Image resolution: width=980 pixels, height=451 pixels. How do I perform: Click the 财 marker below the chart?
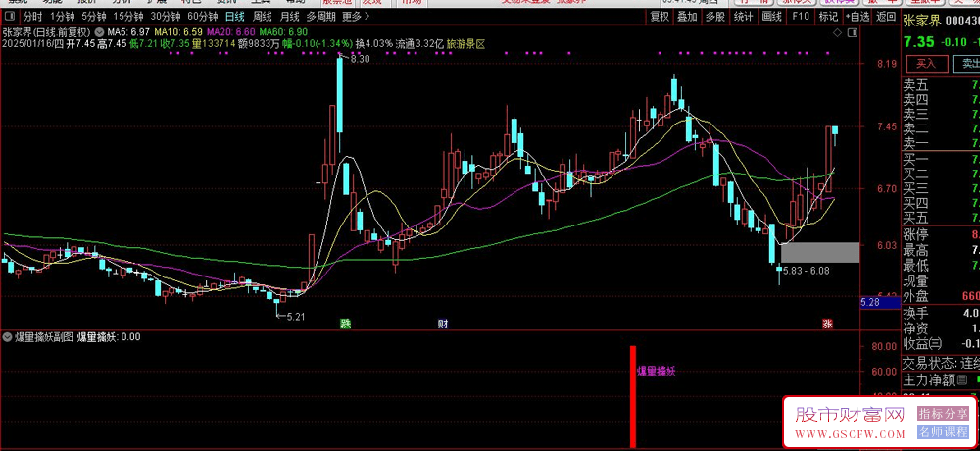click(x=443, y=324)
